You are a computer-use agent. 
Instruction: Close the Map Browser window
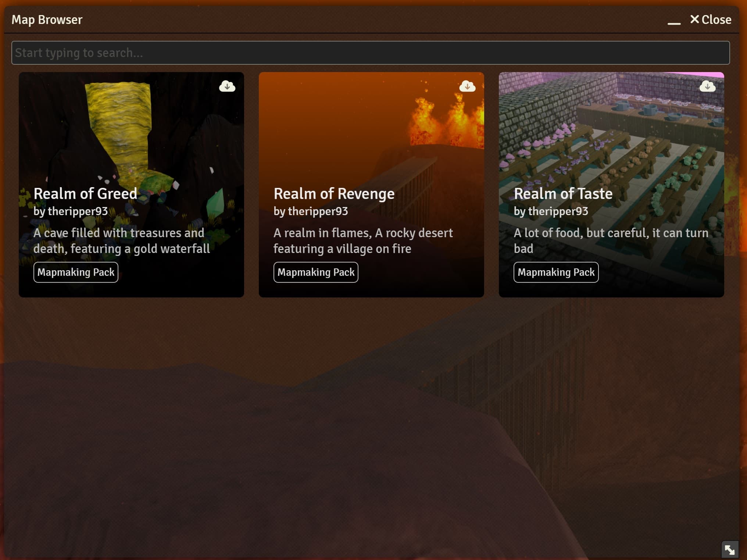(711, 19)
